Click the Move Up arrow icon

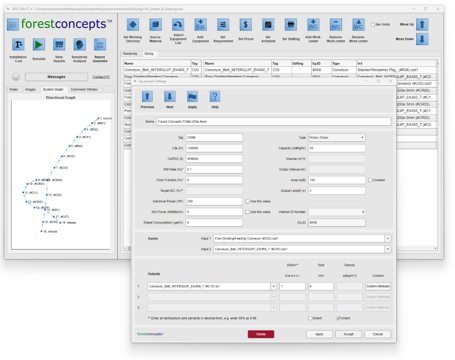(x=422, y=25)
